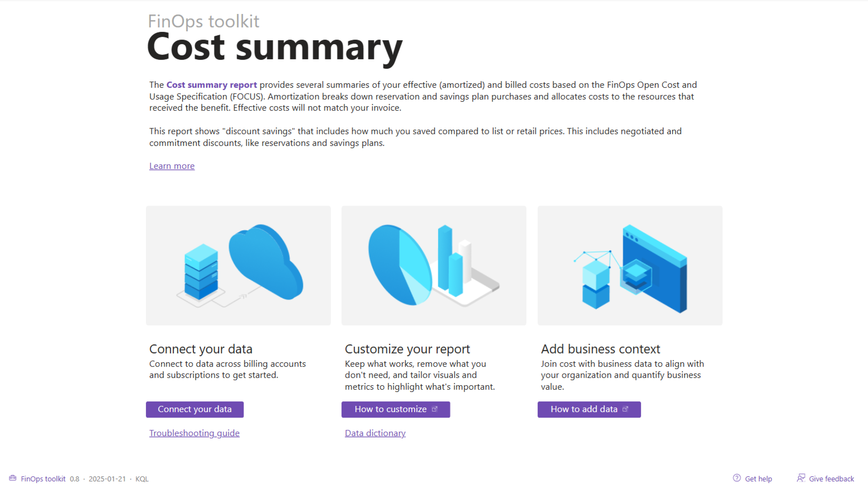Click the browser window and cubes illustration
The height and width of the screenshot is (487, 868).
click(x=630, y=266)
